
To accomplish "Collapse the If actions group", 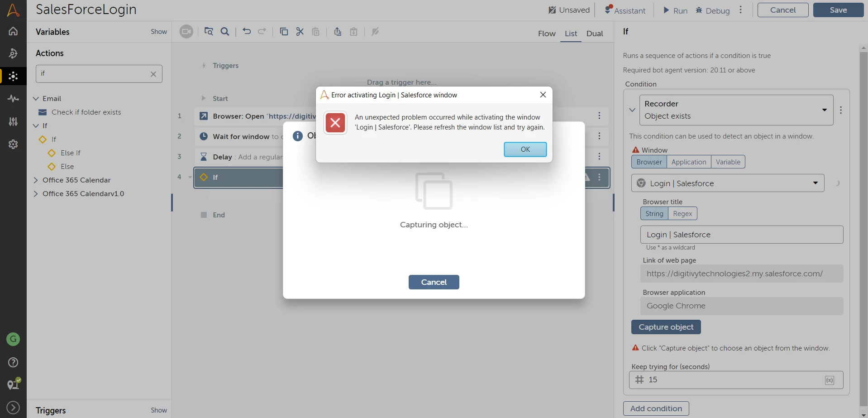I will 36,126.
